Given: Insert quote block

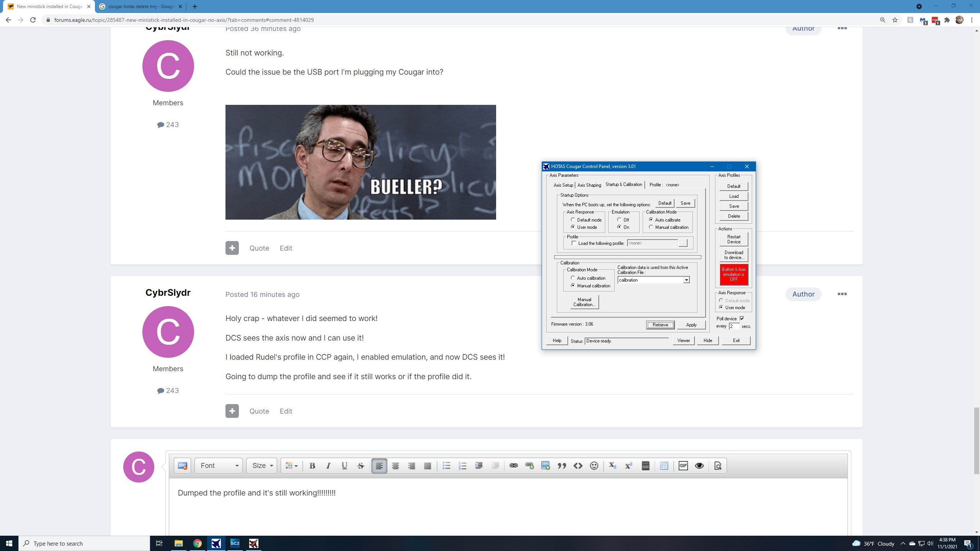Looking at the screenshot, I should click(x=562, y=466).
